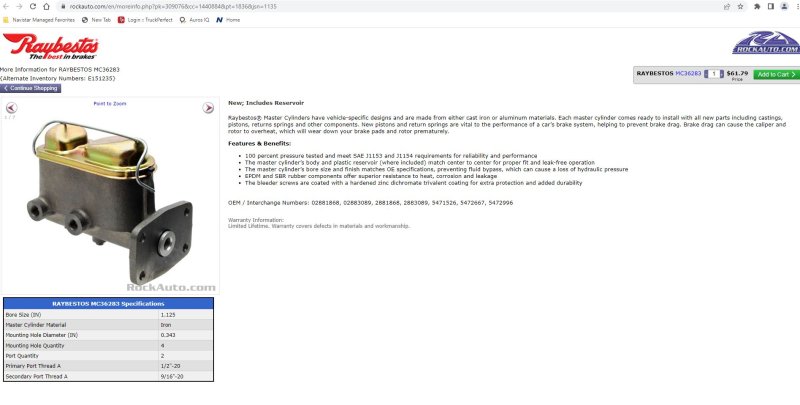Click Add to Cart button

tap(777, 74)
